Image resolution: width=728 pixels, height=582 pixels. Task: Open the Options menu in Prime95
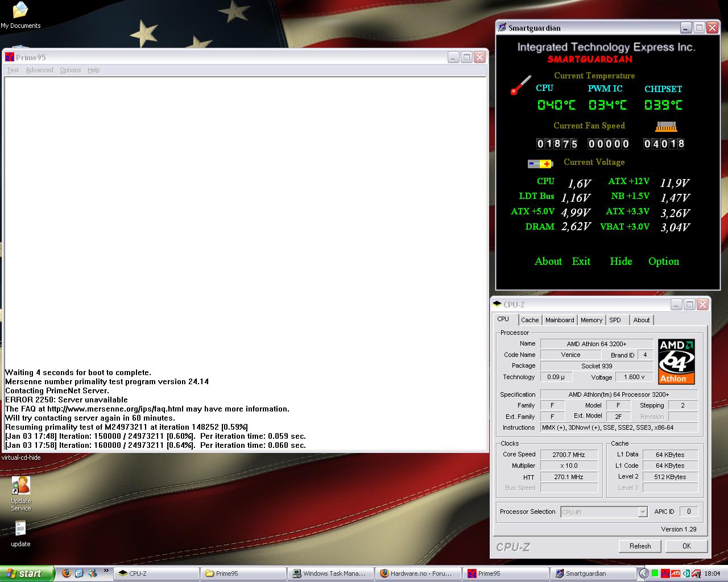(71, 70)
